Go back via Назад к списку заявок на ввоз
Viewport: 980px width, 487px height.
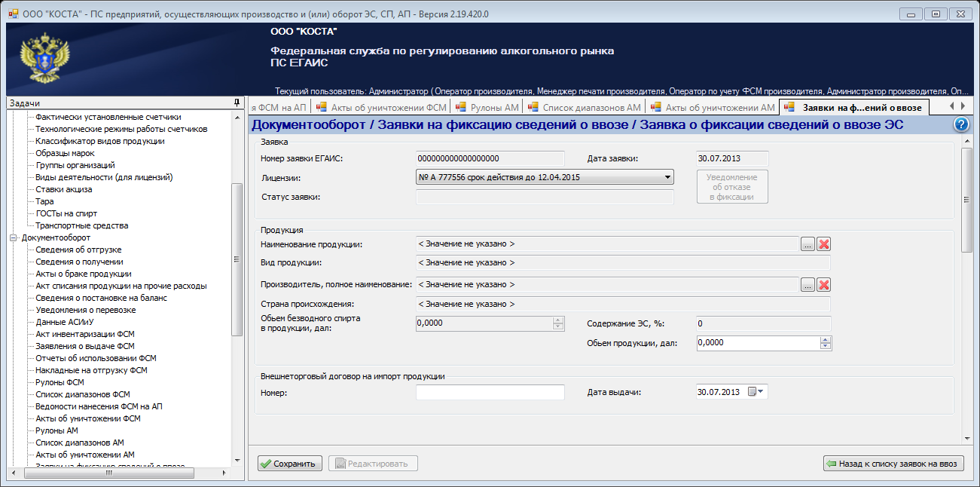(893, 464)
